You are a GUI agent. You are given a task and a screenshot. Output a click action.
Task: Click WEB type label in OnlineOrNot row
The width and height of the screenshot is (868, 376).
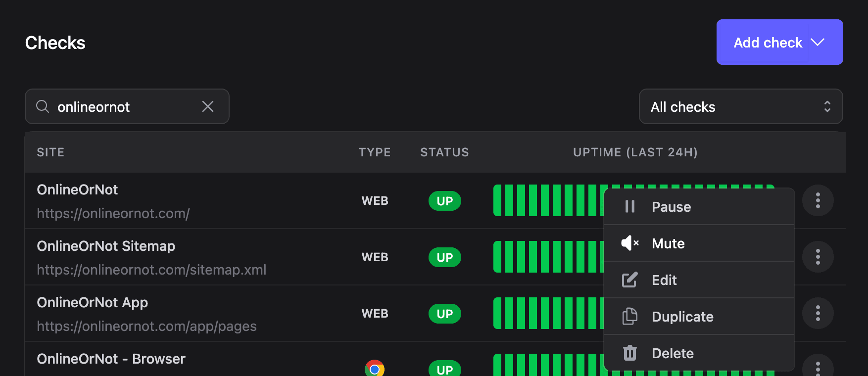375,201
